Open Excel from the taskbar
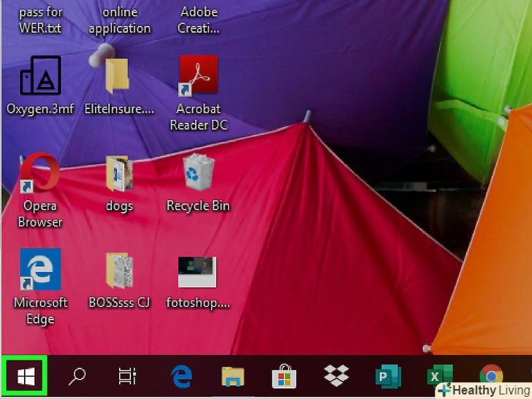532x399 pixels. [x=438, y=376]
